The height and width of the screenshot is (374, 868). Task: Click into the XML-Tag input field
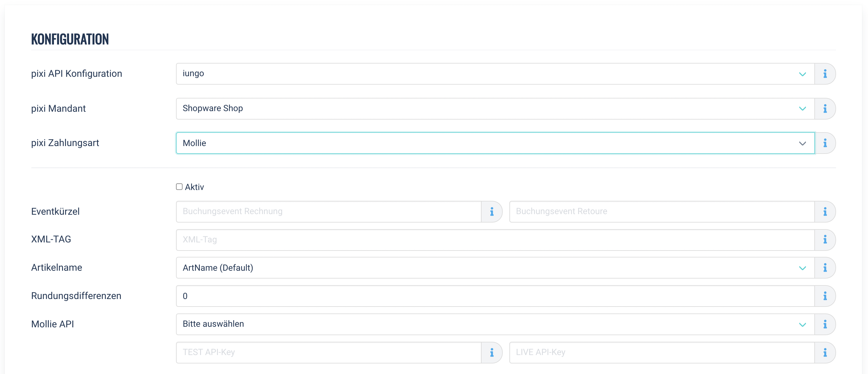(x=495, y=240)
